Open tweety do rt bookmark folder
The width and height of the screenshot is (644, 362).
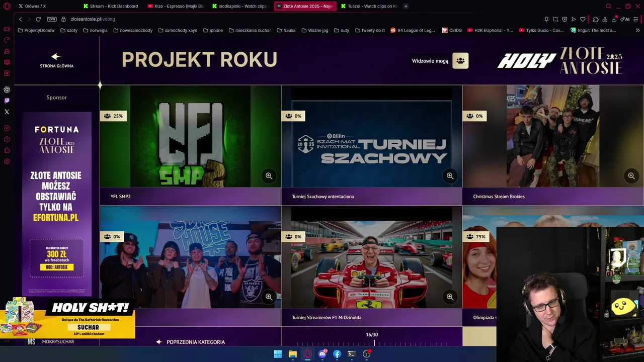click(370, 30)
